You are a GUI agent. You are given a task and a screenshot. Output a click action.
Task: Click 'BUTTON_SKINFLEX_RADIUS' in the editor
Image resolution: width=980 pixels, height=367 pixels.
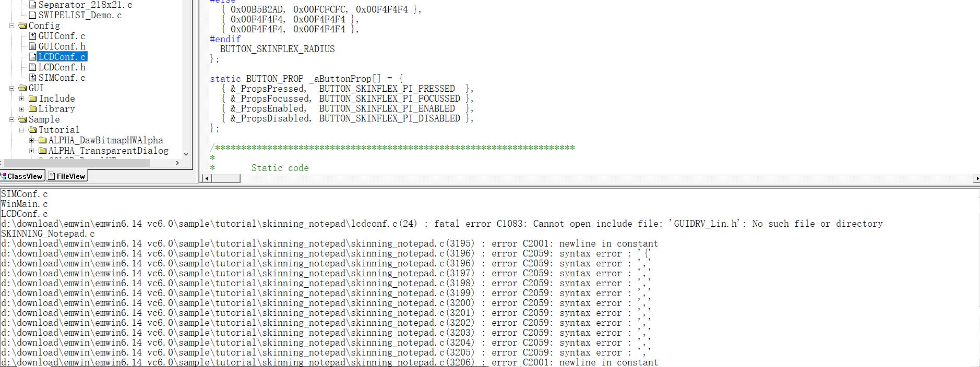(278, 49)
